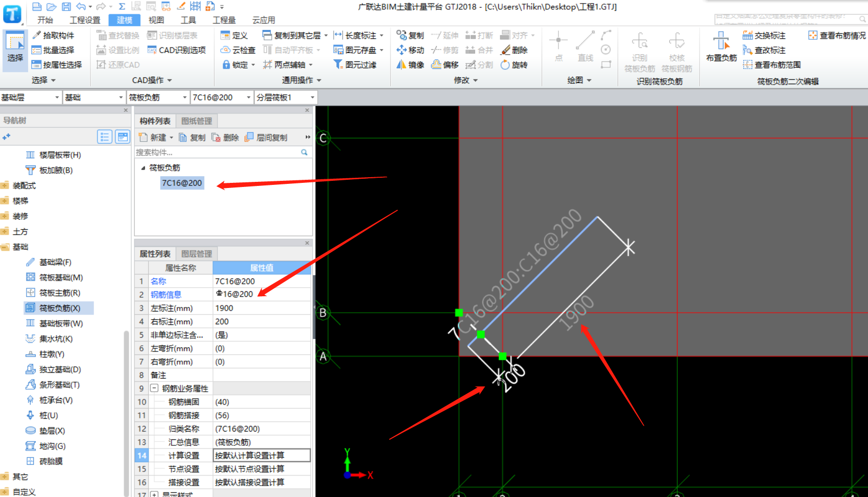Edit the 钢筋信息 value ⌀16@200
The height and width of the screenshot is (497, 868).
[262, 294]
